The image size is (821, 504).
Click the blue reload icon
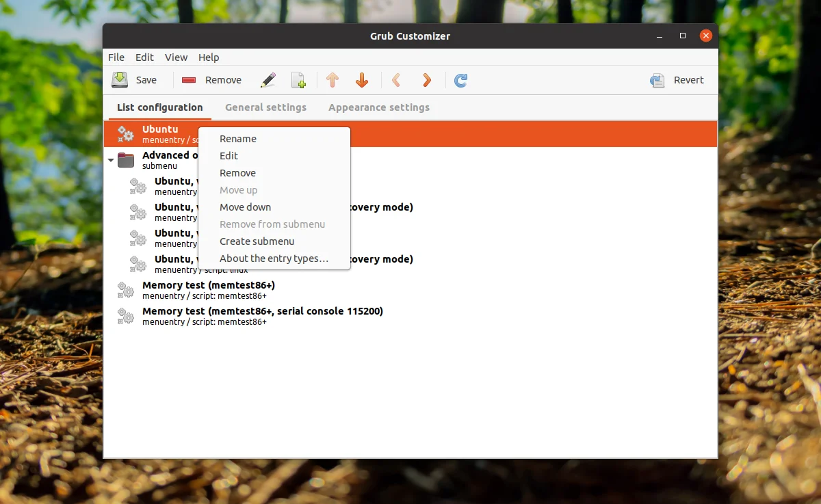461,80
